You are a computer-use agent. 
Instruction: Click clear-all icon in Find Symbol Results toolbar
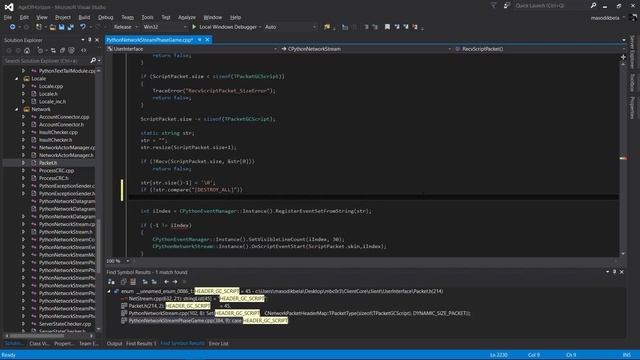(133, 282)
